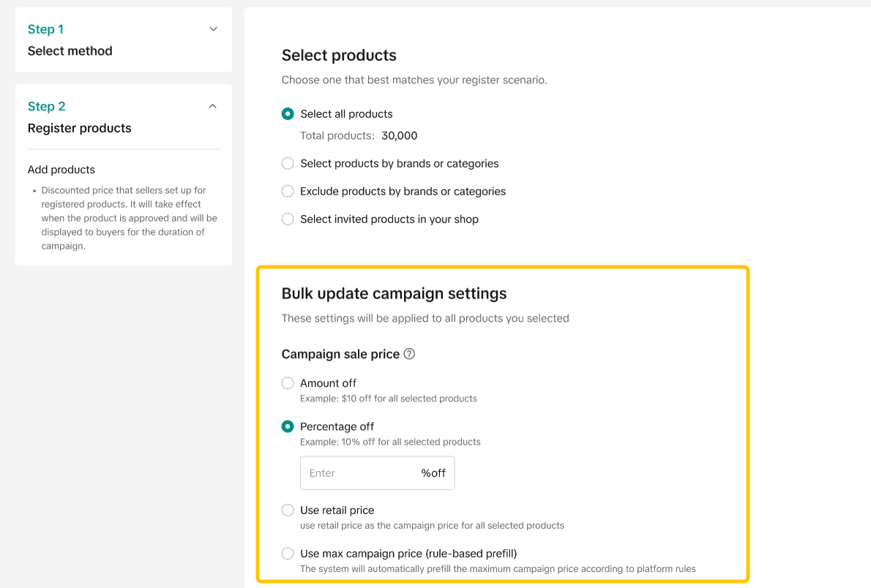This screenshot has height=588, width=871.
Task: Open Step 2 Register products section
Action: [80, 128]
